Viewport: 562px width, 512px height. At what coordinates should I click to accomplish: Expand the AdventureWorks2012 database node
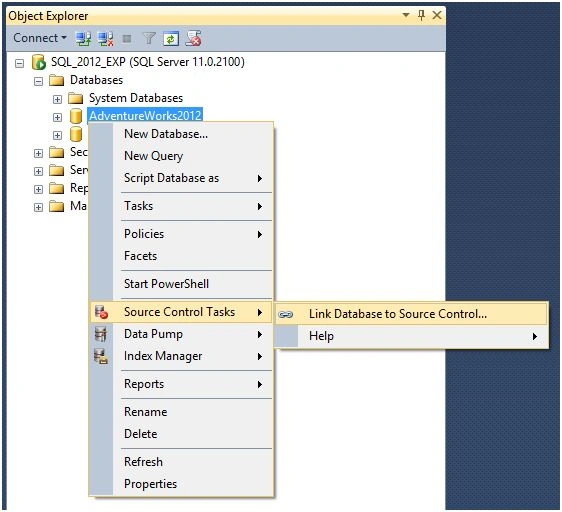(x=57, y=117)
